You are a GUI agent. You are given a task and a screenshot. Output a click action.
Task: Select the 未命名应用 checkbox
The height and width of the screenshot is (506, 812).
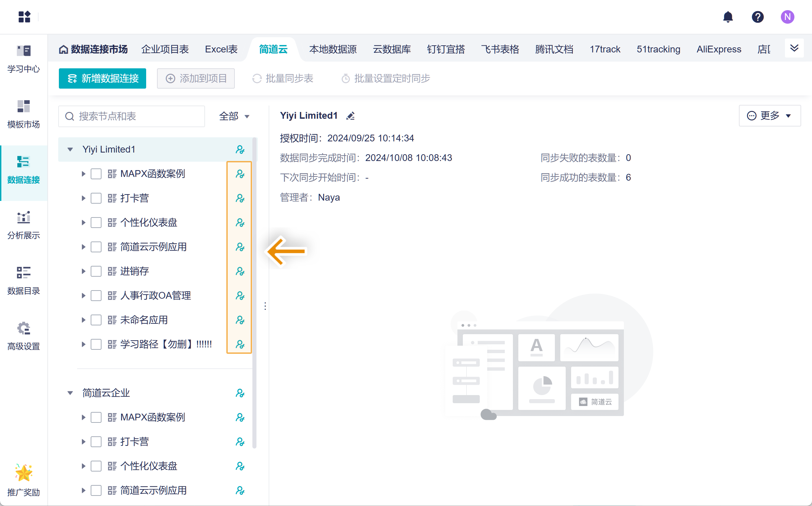tap(96, 320)
